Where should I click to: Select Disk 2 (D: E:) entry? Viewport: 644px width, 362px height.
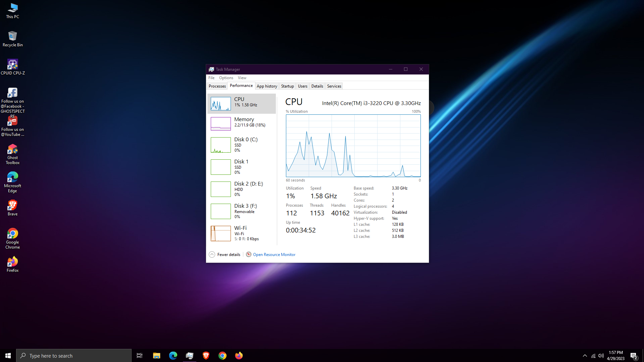click(x=242, y=189)
